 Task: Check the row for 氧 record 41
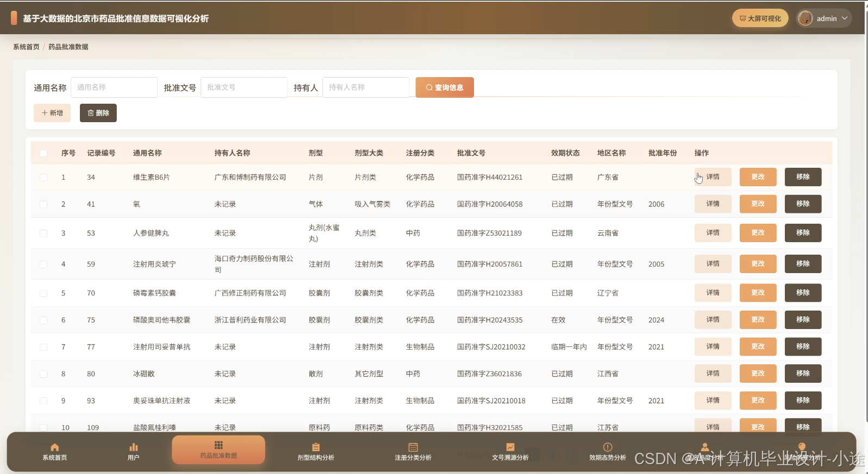click(x=43, y=205)
